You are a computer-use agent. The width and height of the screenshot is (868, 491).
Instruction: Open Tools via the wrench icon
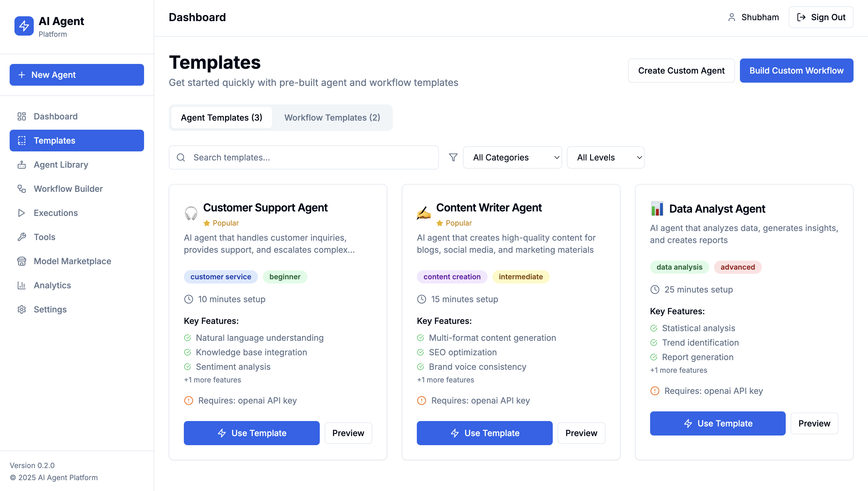(x=22, y=237)
